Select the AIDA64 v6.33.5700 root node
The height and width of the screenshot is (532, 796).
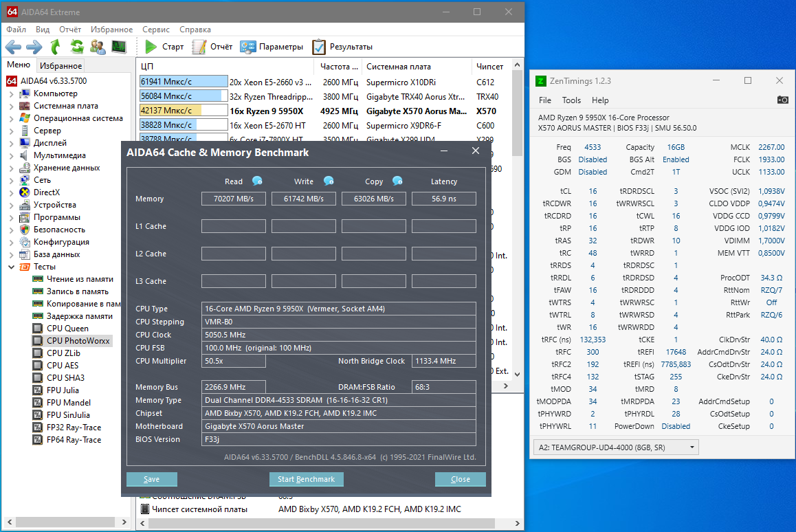pyautogui.click(x=54, y=80)
